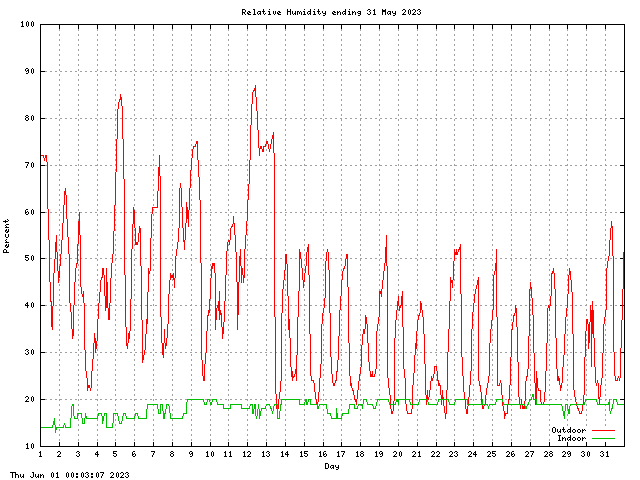The image size is (640, 480).
Task: Click the chart title 'Relative Humidity ending 31 May 2023'
Action: click(331, 12)
